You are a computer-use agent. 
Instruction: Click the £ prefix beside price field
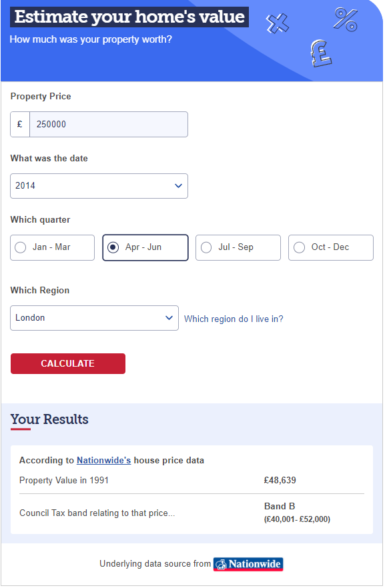pos(20,124)
